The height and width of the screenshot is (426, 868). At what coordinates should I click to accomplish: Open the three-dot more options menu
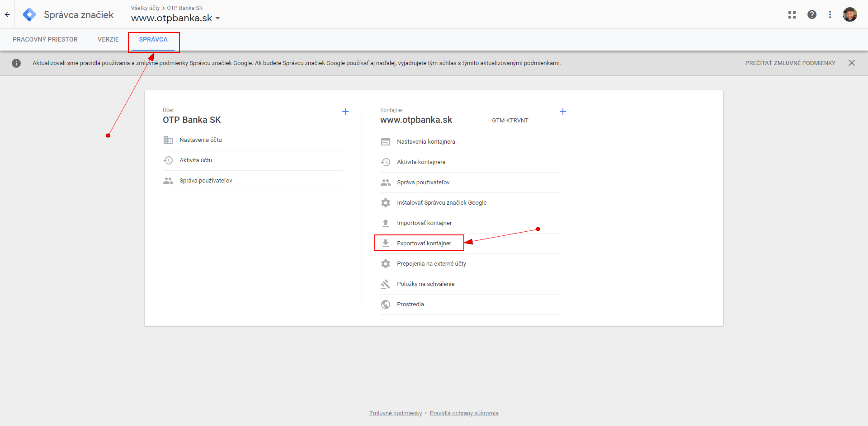click(x=830, y=14)
